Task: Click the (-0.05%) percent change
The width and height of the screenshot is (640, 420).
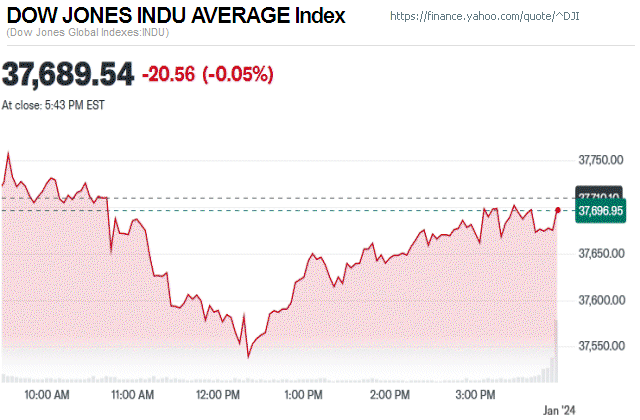Action: (237, 75)
